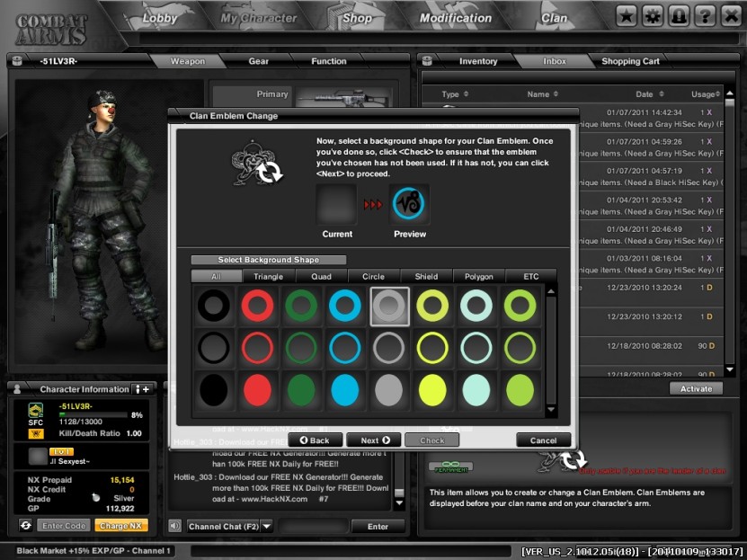This screenshot has height=560, width=747.
Task: Open the settings gear icon top-right
Action: (x=652, y=15)
